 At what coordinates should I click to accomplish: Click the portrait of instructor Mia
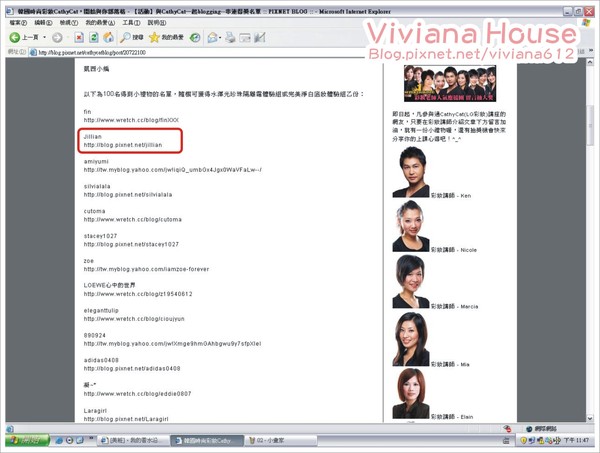coord(411,339)
